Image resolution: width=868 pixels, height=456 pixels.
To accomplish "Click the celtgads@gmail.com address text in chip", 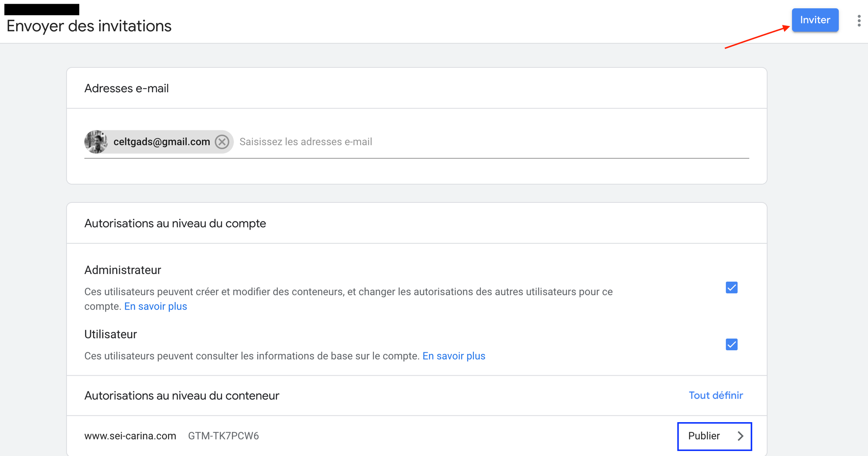I will (x=161, y=142).
